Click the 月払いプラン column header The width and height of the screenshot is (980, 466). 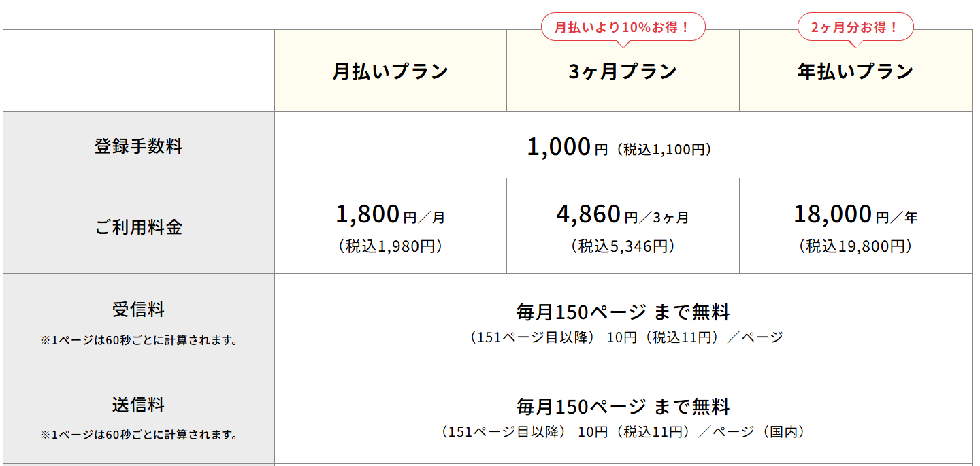coord(390,71)
